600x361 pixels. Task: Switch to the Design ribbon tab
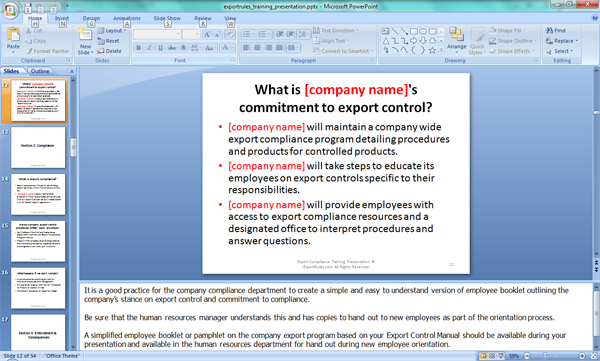coord(91,18)
